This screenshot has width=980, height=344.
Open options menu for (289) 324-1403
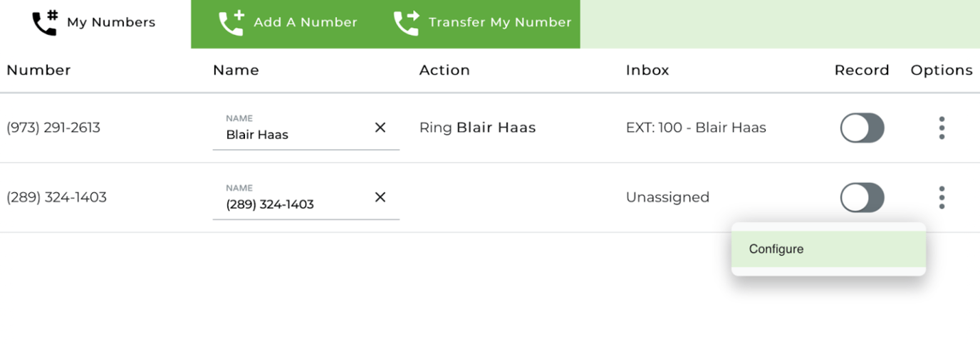(942, 197)
